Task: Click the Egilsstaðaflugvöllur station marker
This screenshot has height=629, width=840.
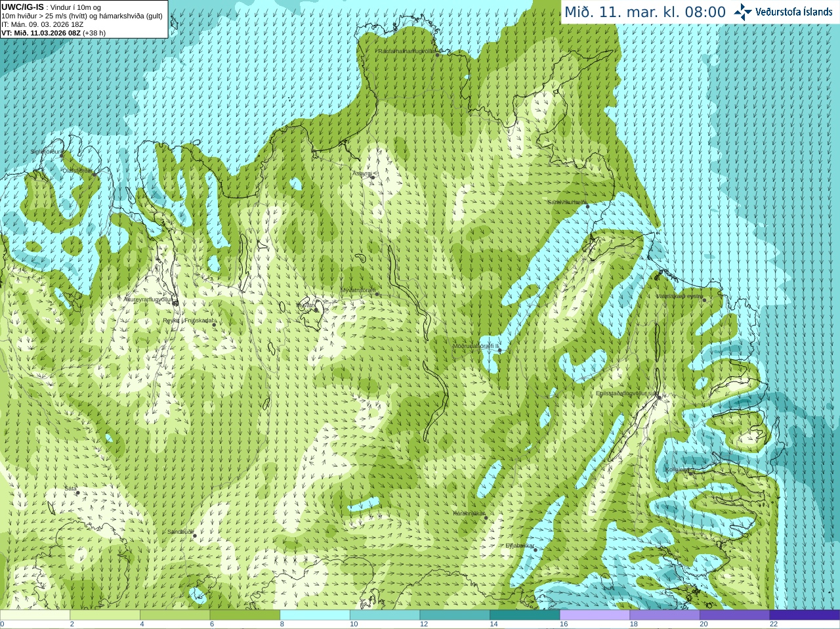Action: coord(660,397)
